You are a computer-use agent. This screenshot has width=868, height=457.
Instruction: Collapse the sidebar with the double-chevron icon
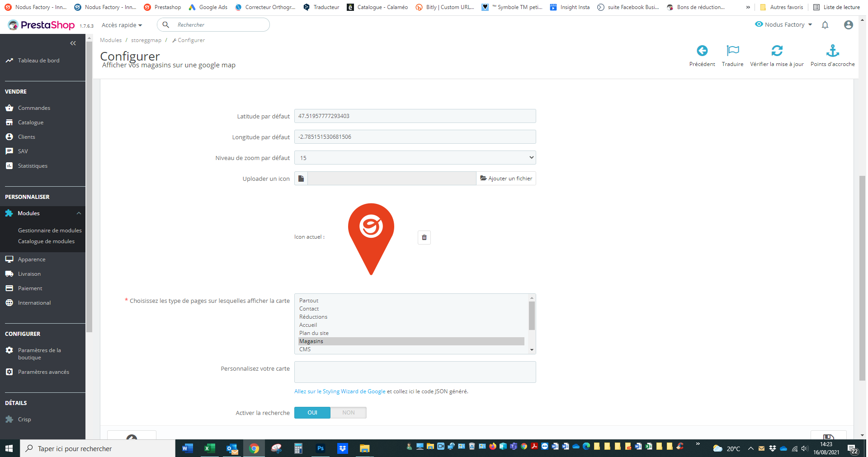[73, 43]
